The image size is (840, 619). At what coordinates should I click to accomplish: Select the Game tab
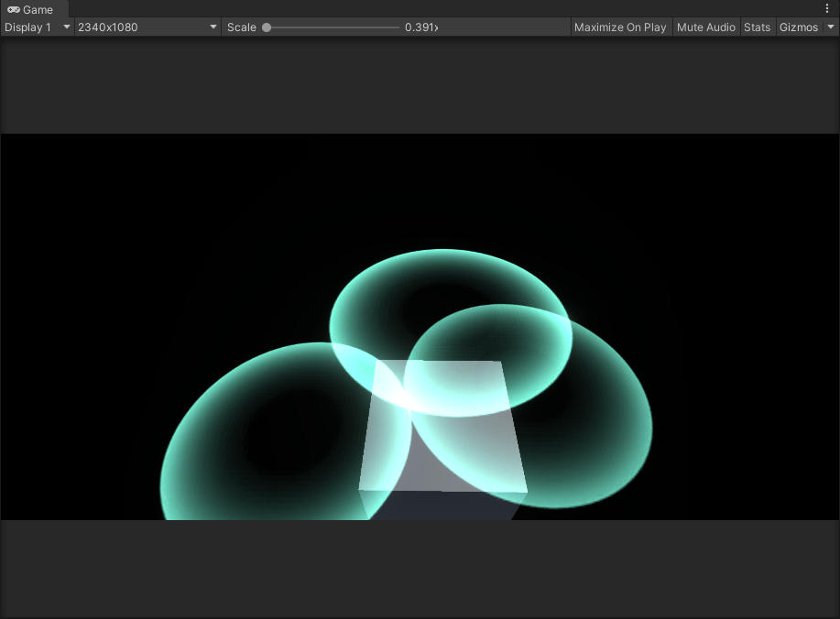point(38,10)
